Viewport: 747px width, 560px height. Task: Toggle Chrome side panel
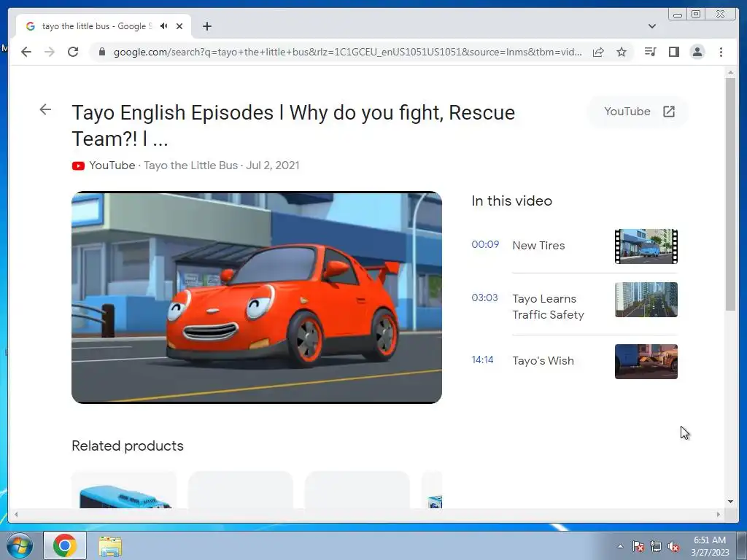point(673,52)
